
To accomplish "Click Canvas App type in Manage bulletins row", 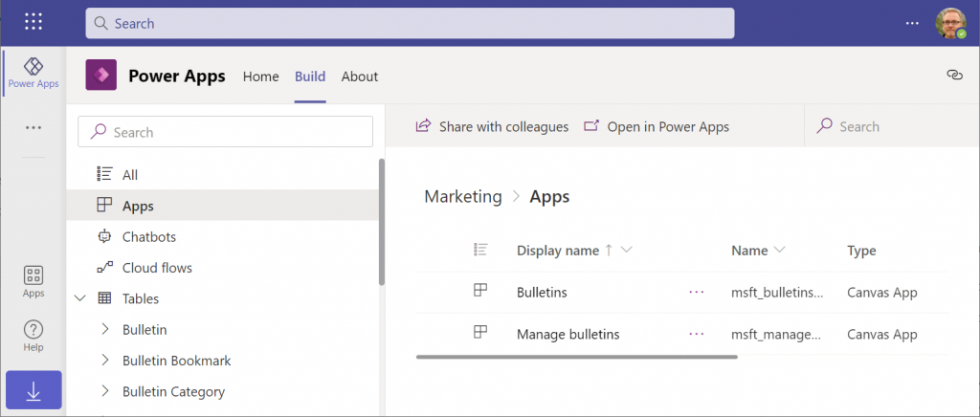I will (882, 335).
